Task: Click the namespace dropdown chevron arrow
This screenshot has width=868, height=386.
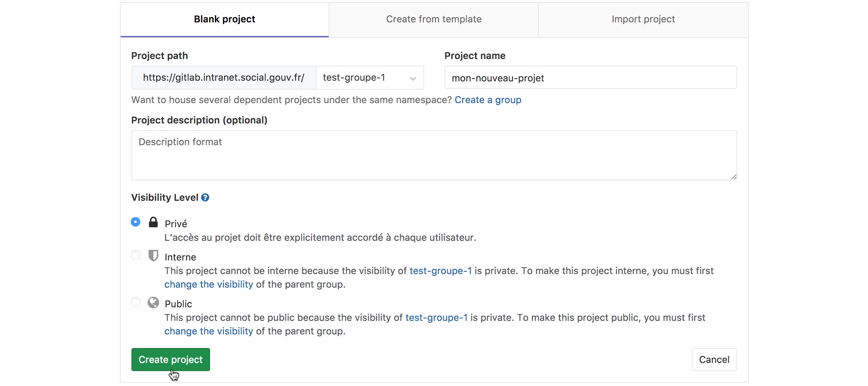Action: [413, 79]
